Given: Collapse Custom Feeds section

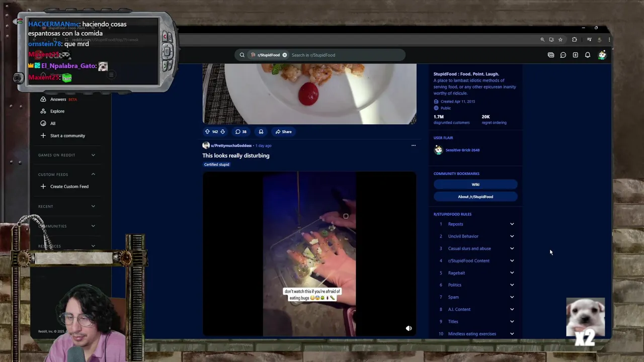Looking at the screenshot, I should tap(93, 174).
